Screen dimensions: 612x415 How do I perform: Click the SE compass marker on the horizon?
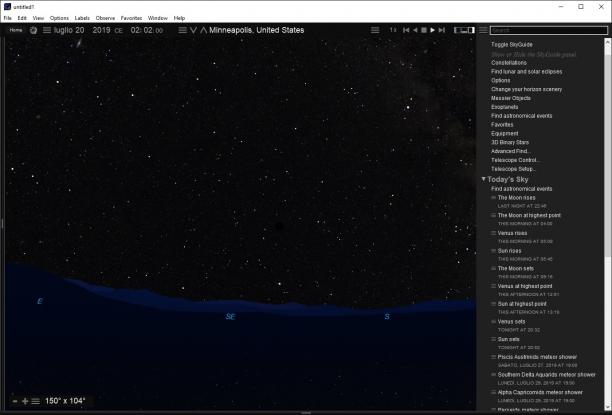coord(230,316)
